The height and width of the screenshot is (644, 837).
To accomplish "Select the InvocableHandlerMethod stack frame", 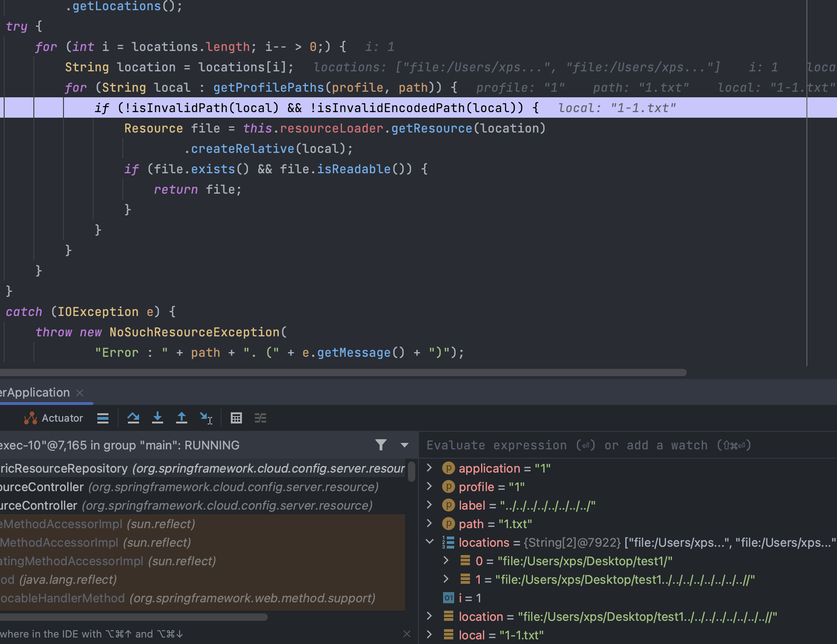I will tap(185, 598).
